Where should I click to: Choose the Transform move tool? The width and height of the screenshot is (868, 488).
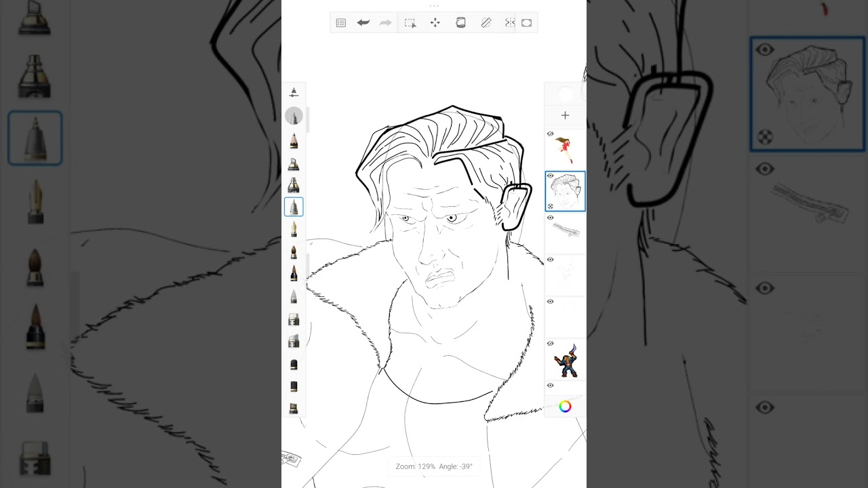435,23
